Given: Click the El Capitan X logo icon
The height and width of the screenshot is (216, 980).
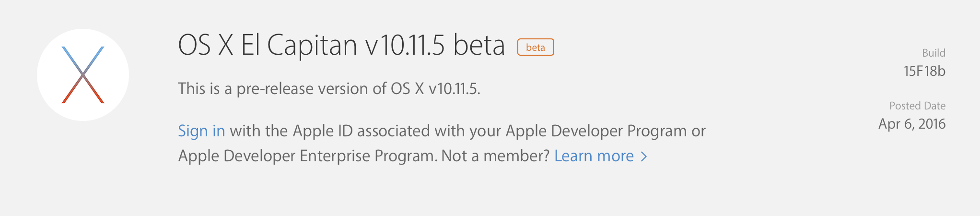Looking at the screenshot, I should 83,75.
